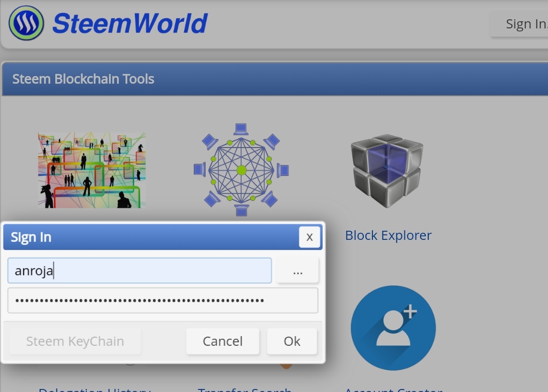Click the Sign In button in header

coord(519,24)
